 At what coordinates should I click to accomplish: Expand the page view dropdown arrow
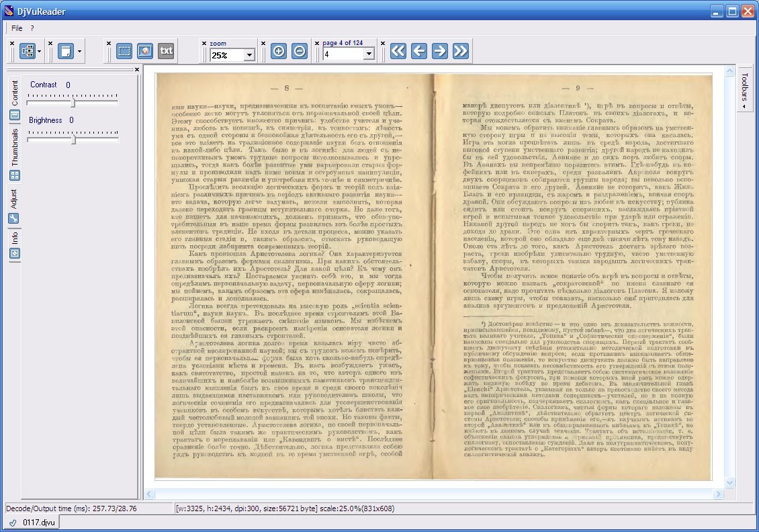click(79, 51)
